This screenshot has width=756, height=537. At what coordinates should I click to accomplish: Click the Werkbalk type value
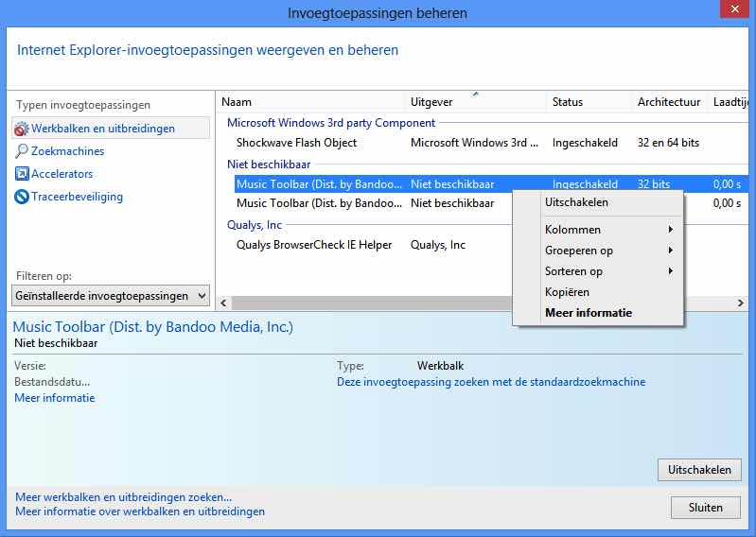(440, 366)
